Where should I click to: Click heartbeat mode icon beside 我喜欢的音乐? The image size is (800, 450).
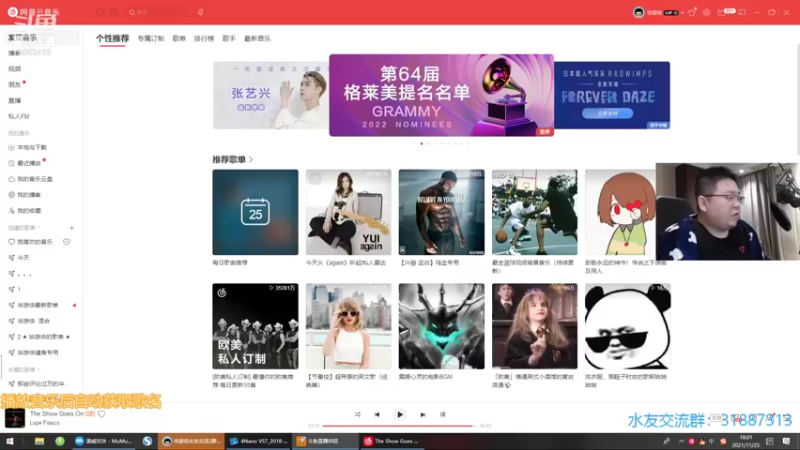pos(66,242)
